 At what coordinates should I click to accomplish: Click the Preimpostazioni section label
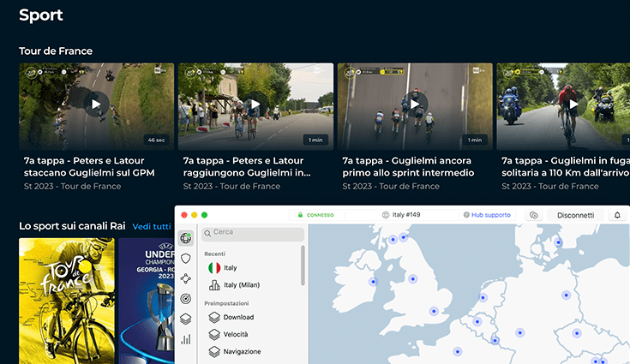click(226, 303)
